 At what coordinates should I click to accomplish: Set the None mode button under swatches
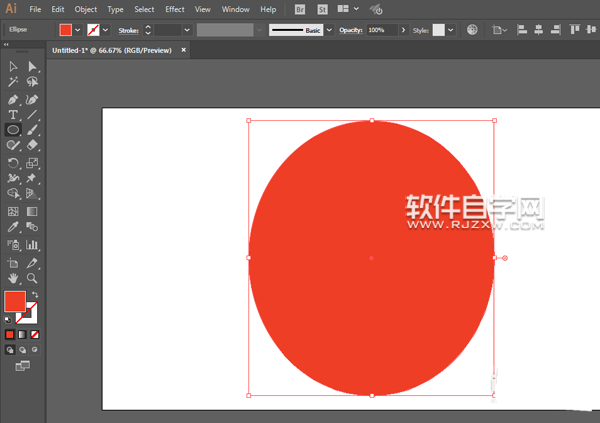pyautogui.click(x=35, y=334)
